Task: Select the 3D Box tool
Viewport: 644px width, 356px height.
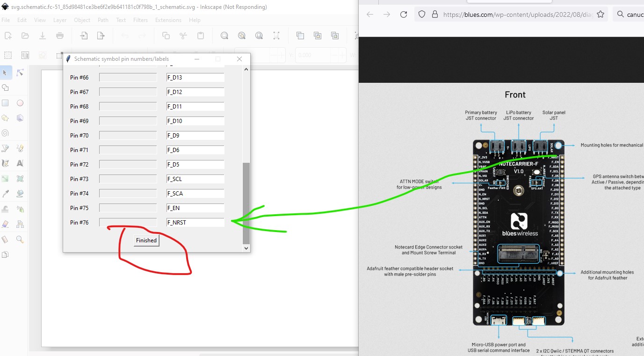Action: tap(20, 118)
